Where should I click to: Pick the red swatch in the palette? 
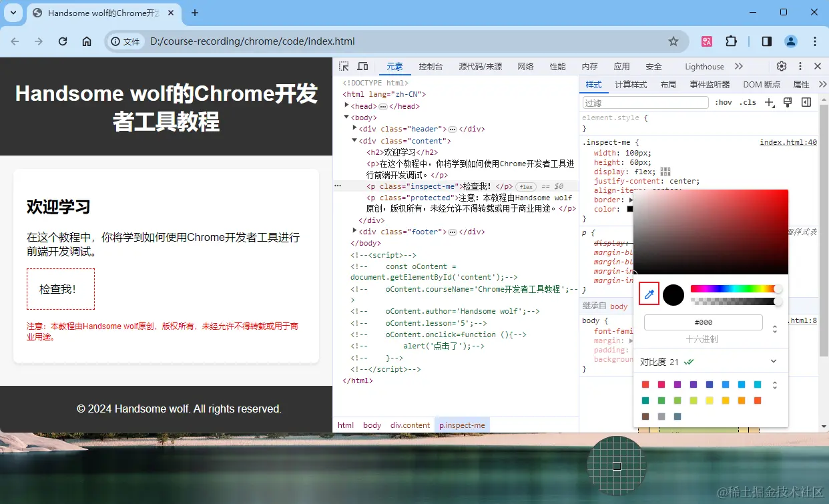tap(645, 385)
